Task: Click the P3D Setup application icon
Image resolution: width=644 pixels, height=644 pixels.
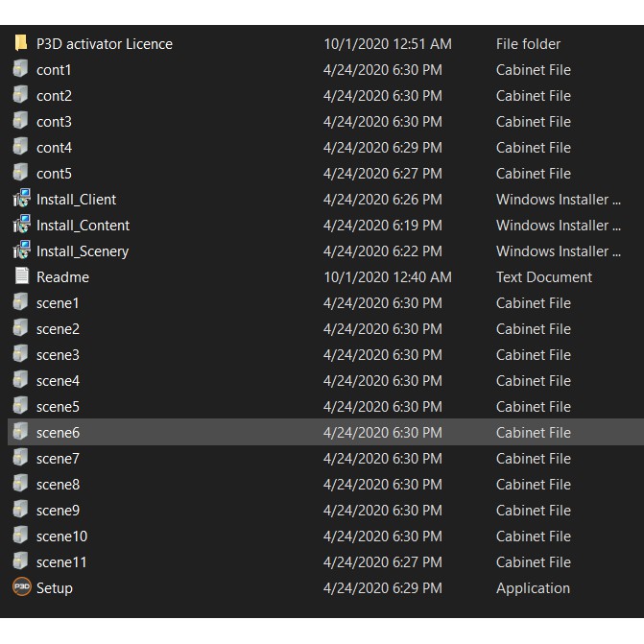Action: point(21,587)
